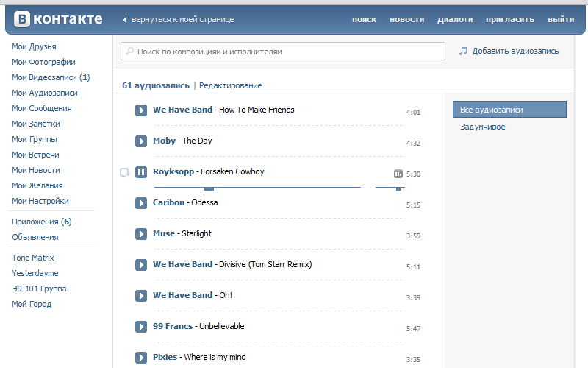
Task: Adjust the volume slider handle
Action: click(398, 188)
